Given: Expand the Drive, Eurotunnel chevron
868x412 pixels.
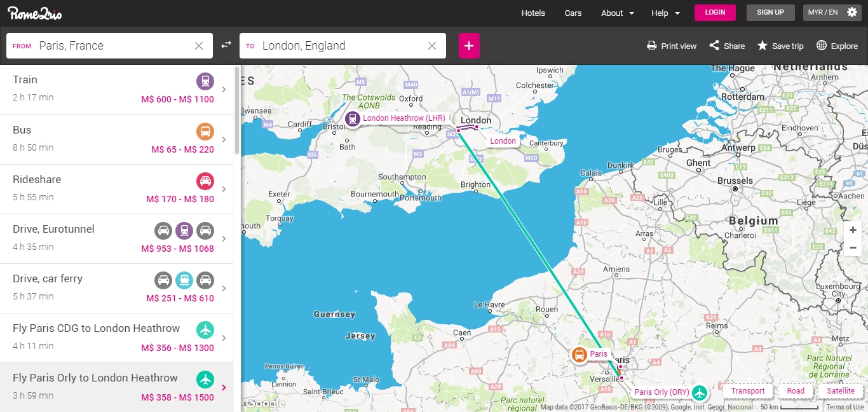Looking at the screenshot, I should [x=224, y=238].
